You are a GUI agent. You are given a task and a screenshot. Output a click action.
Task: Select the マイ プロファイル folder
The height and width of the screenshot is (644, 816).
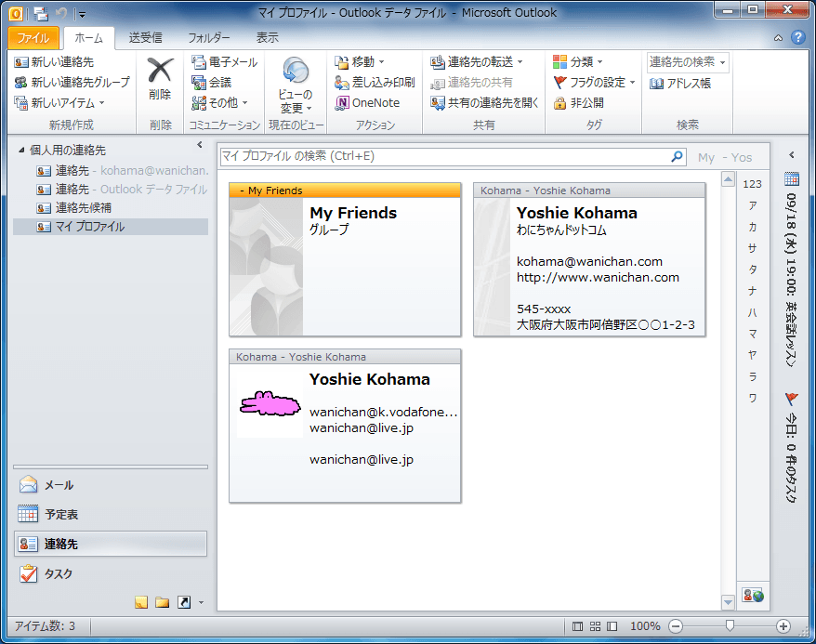click(x=111, y=227)
